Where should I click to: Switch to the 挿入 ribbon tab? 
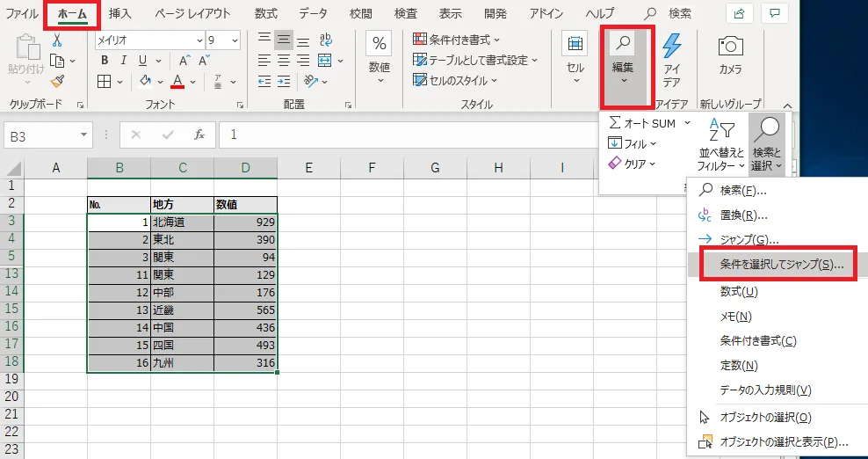tap(120, 13)
